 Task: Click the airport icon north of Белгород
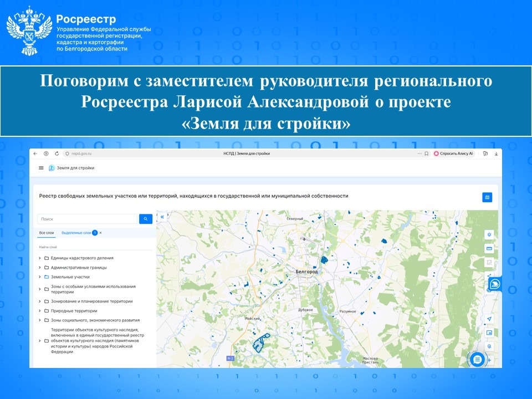coord(304,239)
